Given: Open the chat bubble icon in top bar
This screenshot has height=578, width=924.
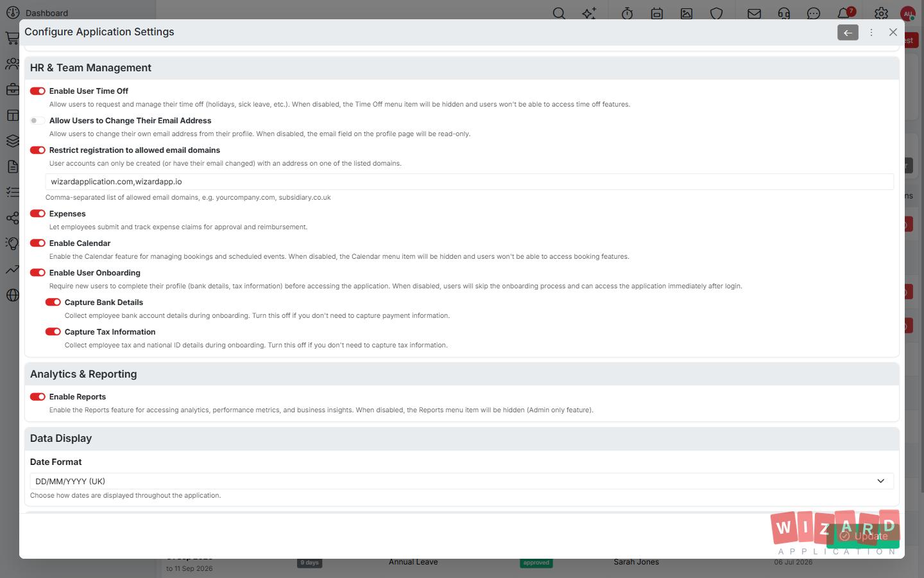Looking at the screenshot, I should click(814, 13).
